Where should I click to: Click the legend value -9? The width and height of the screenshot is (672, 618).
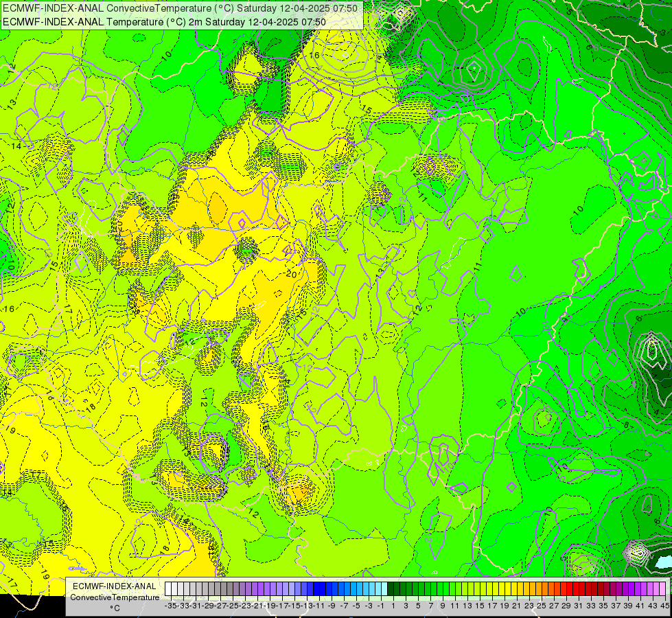coord(332,606)
